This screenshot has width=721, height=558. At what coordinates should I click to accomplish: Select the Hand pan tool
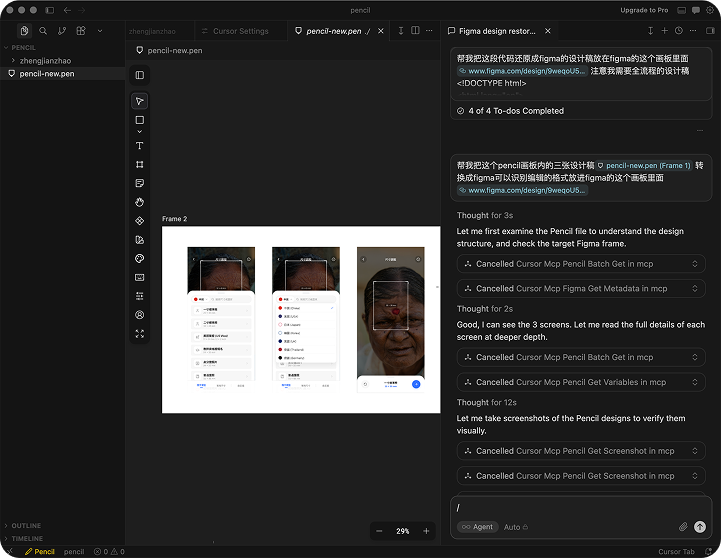click(140, 202)
